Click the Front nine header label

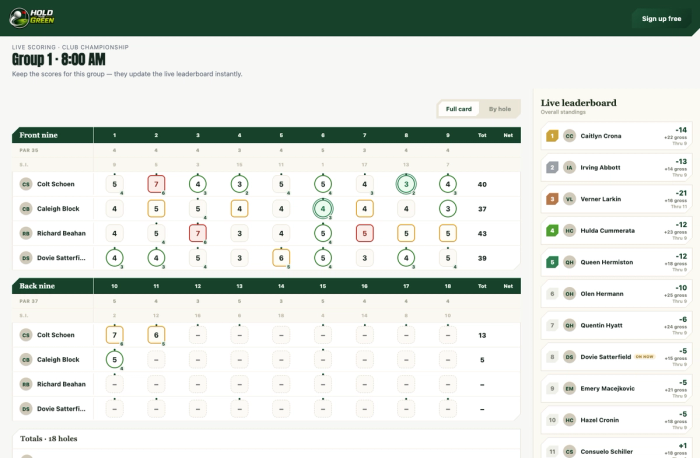point(38,135)
